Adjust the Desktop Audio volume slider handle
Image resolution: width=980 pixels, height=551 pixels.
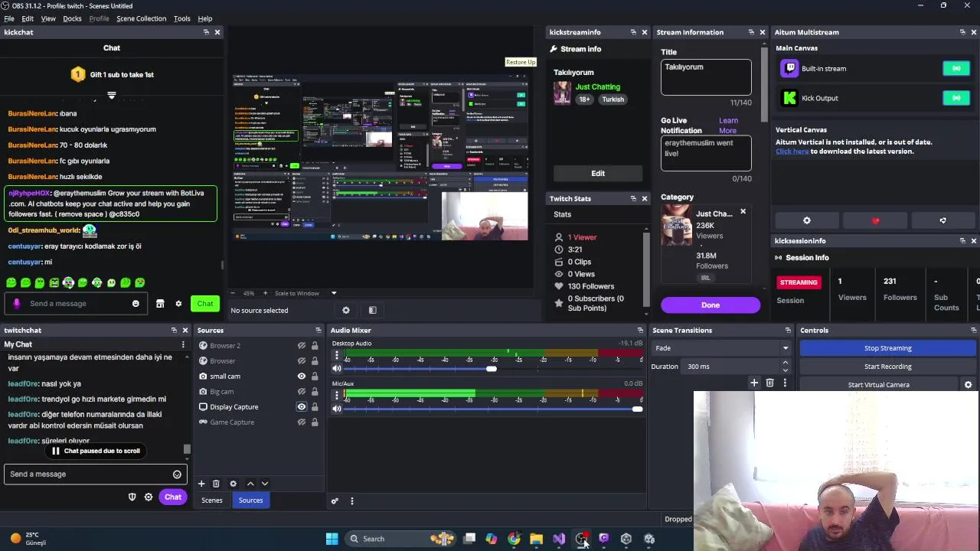tap(492, 369)
